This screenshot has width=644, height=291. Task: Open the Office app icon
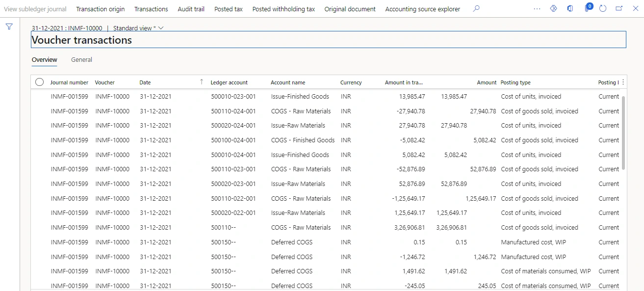tap(570, 9)
